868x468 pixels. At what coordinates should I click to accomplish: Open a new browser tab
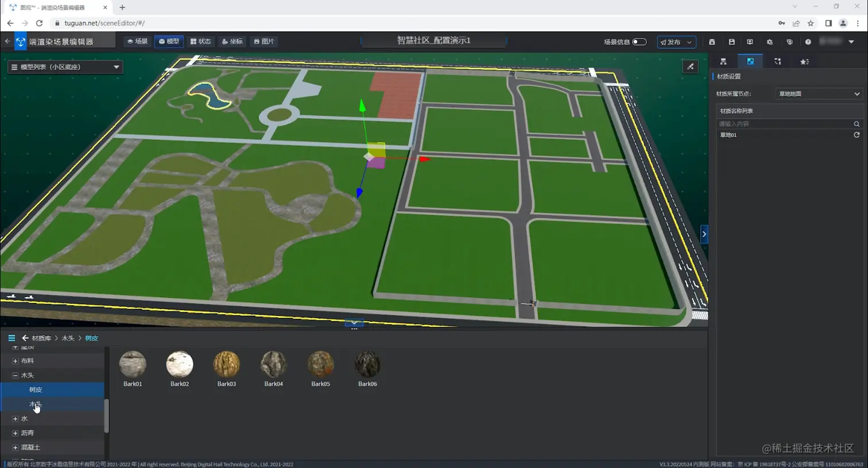tap(122, 7)
